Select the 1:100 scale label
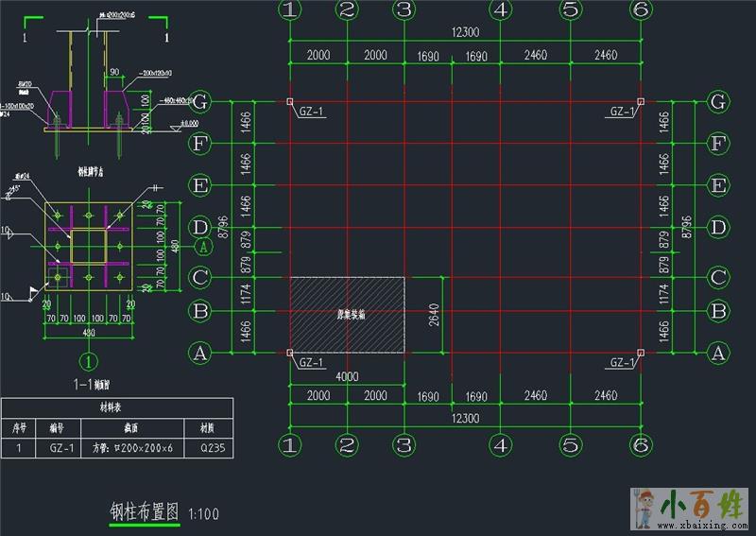The image size is (756, 536). 203,514
